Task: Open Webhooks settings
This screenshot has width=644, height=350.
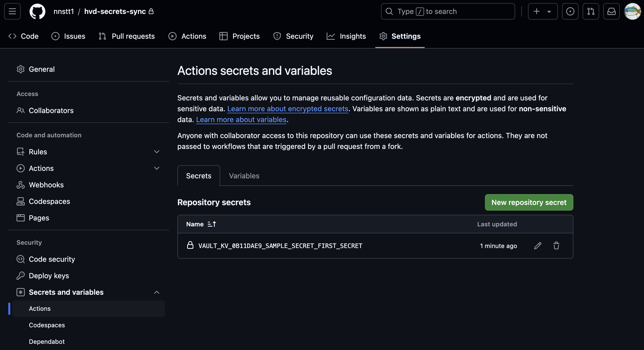Action: (x=89, y=185)
